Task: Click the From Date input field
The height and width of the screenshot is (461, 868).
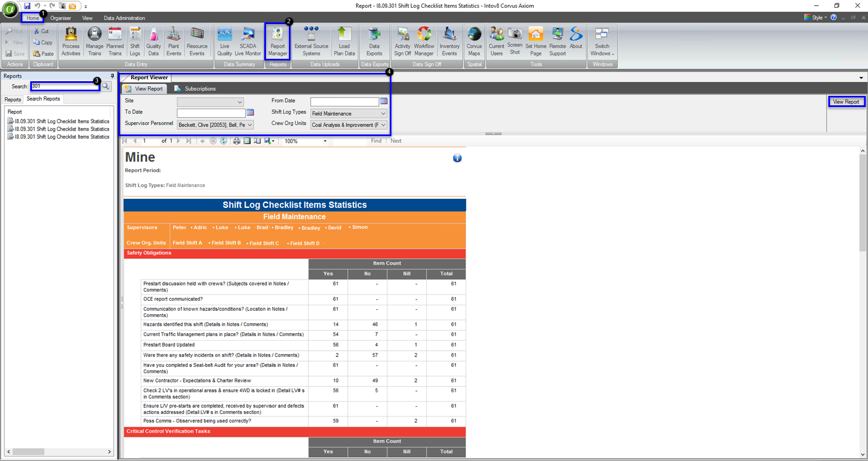Action: 344,102
